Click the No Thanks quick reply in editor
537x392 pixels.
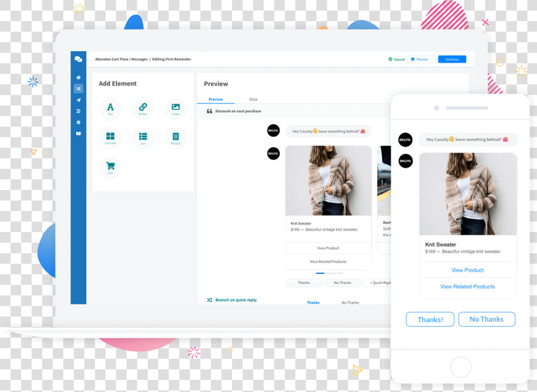[343, 283]
